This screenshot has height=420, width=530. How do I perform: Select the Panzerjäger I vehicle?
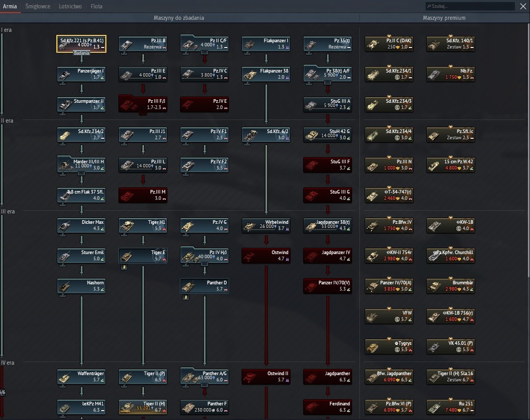pyautogui.click(x=81, y=74)
